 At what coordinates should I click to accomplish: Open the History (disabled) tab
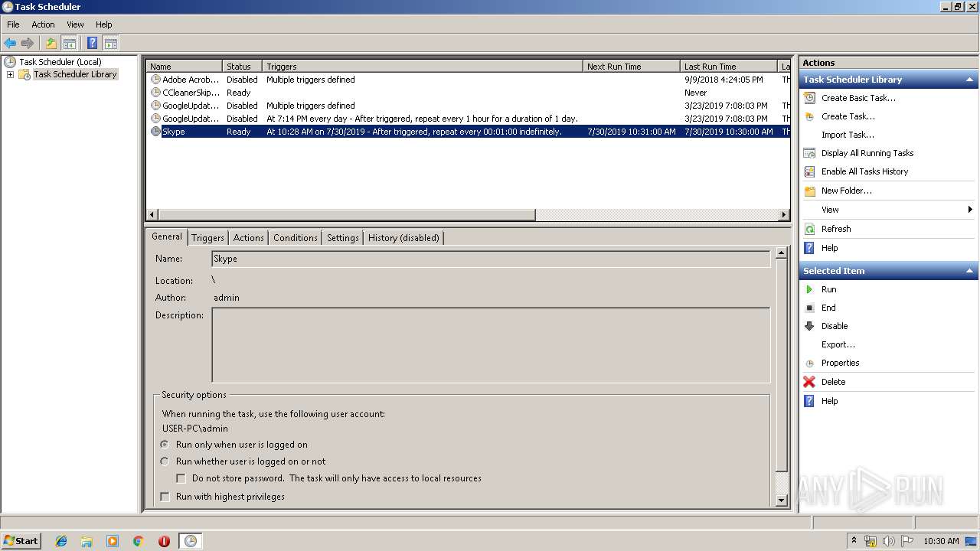pyautogui.click(x=403, y=238)
